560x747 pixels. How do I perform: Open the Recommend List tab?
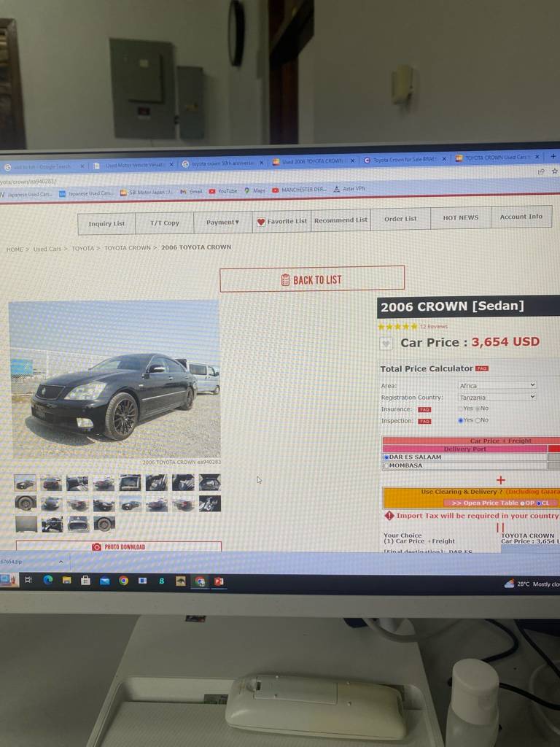tap(341, 220)
